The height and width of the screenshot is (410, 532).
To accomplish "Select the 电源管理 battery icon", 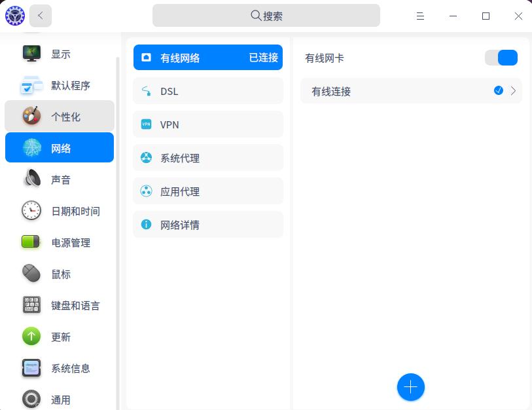I will 31,242.
